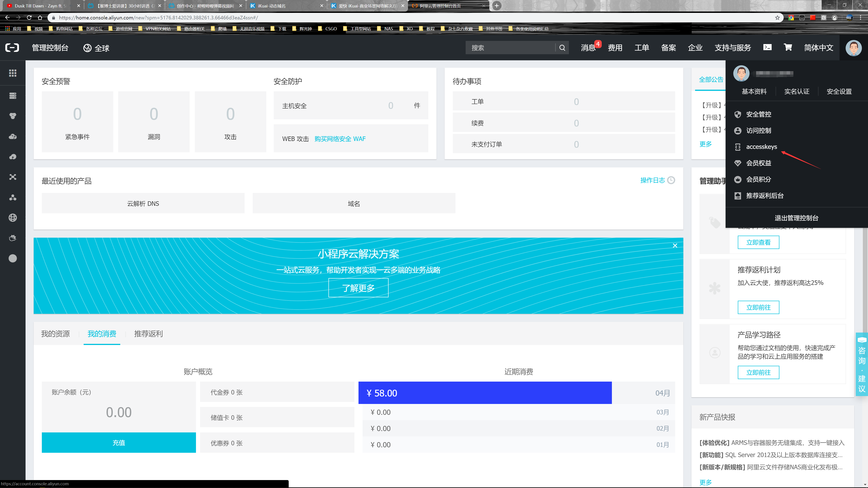868x488 pixels.
Task: Switch to the 推荐返利 tab
Action: click(x=148, y=334)
